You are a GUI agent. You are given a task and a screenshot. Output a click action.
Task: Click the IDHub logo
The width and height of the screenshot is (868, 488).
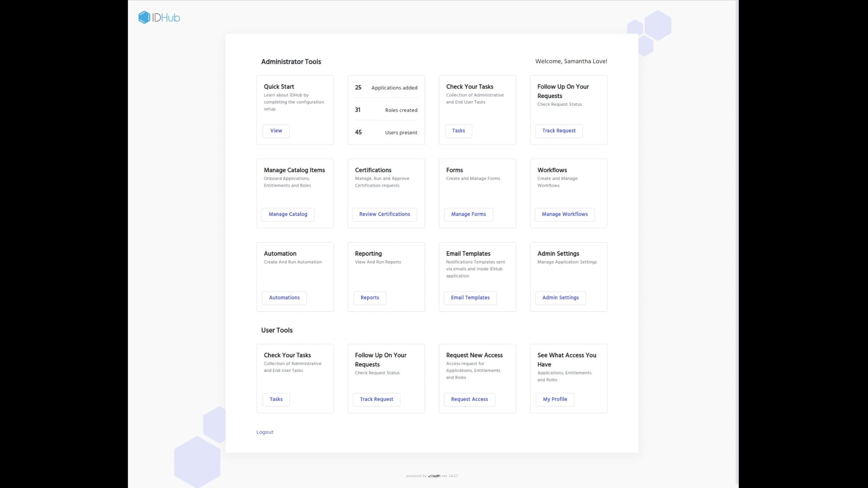[x=159, y=18]
